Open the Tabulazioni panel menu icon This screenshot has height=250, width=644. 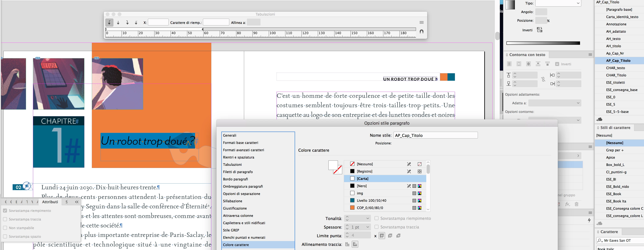[x=421, y=23]
